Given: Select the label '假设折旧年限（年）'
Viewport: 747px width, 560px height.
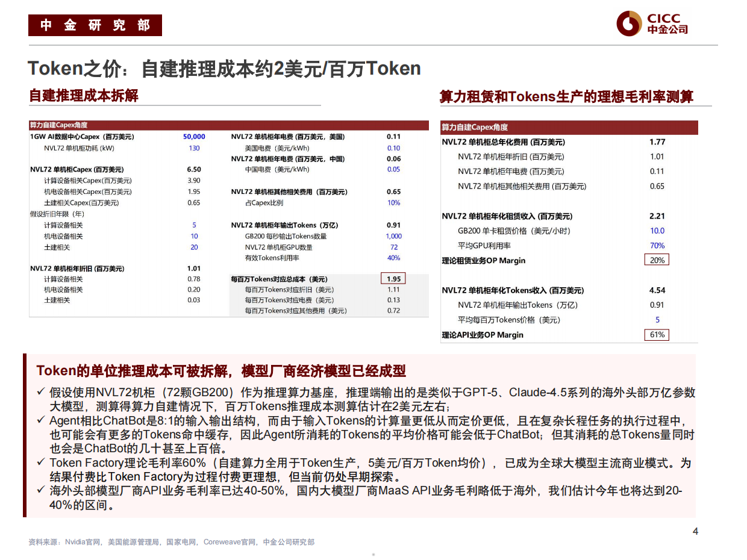Looking at the screenshot, I should [x=58, y=214].
